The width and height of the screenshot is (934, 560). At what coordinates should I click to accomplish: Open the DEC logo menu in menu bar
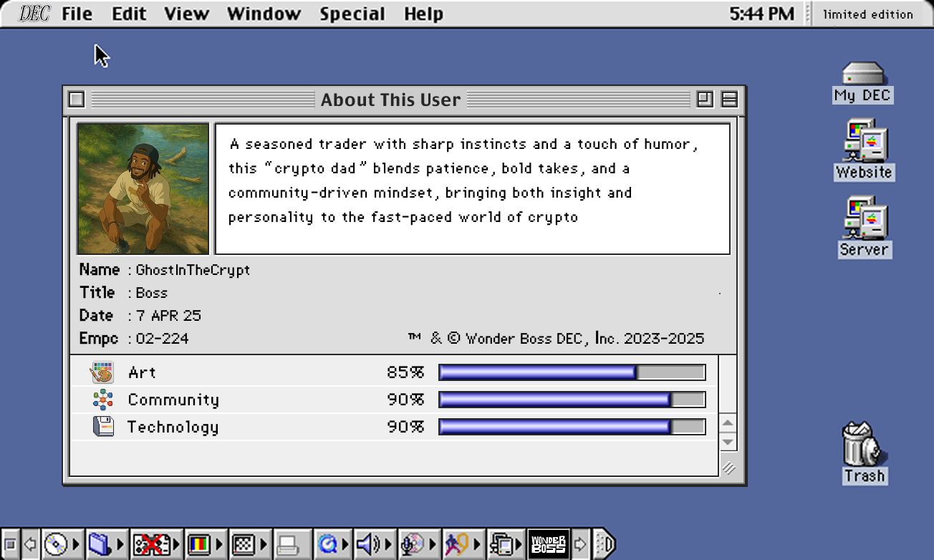pyautogui.click(x=34, y=14)
